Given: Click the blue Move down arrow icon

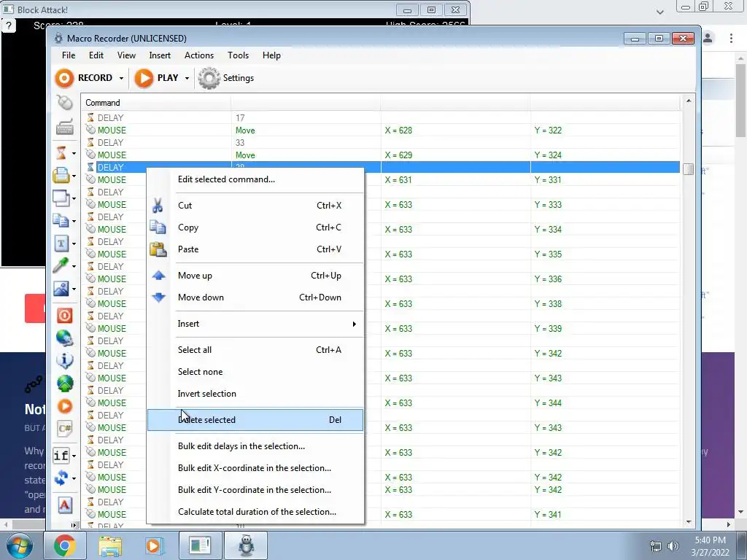Looking at the screenshot, I should tap(158, 297).
